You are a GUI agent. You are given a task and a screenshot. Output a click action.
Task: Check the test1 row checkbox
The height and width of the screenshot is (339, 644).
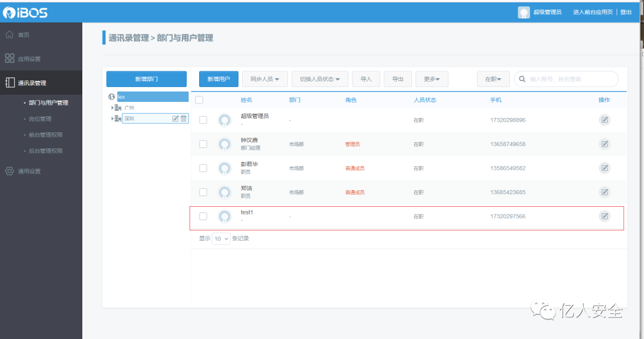point(203,216)
